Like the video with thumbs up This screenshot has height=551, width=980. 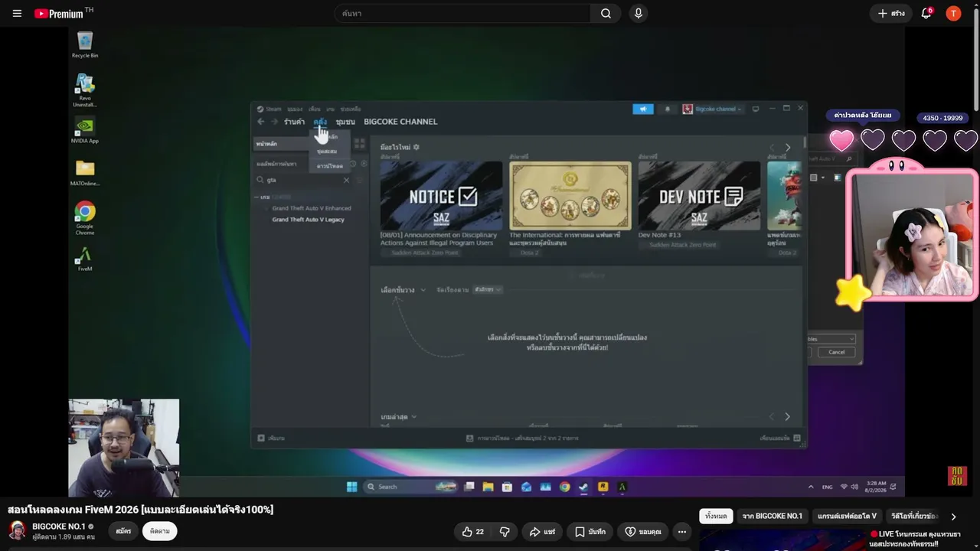point(473,531)
